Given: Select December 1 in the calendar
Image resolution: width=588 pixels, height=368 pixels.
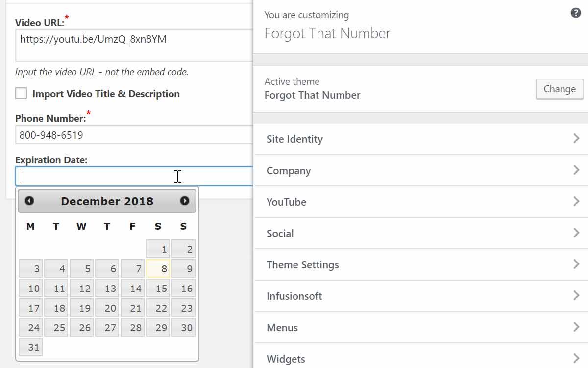Looking at the screenshot, I should 158,249.
